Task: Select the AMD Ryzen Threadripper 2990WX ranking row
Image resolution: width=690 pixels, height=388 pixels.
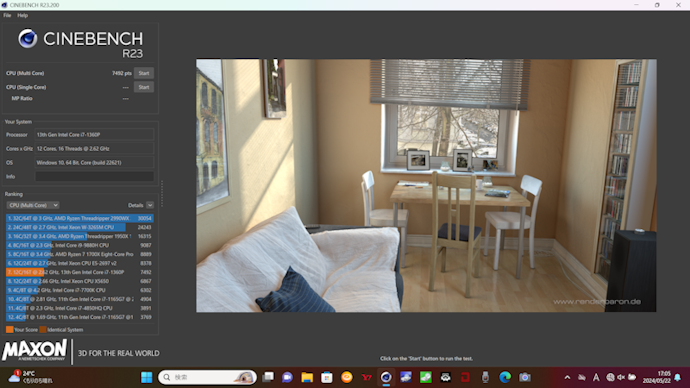Action: tap(80, 218)
